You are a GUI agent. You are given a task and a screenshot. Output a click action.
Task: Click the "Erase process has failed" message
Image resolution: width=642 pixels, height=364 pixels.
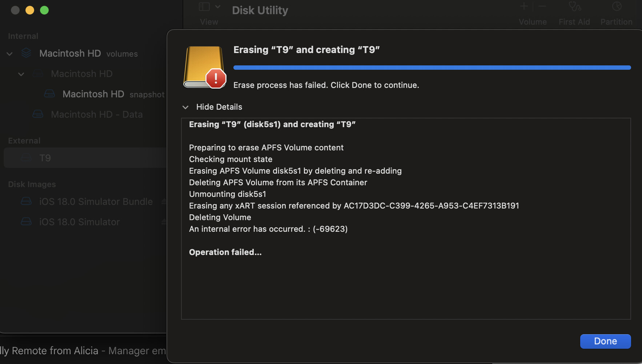pyautogui.click(x=326, y=85)
